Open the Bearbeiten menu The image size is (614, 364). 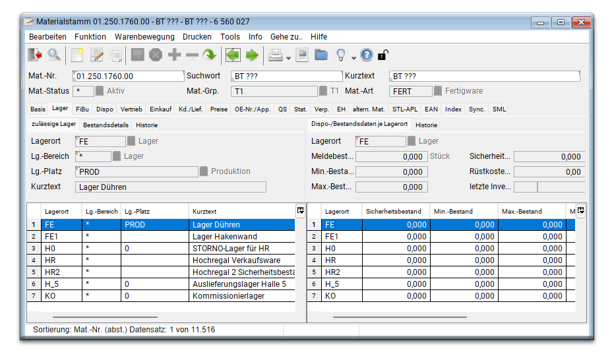click(47, 37)
